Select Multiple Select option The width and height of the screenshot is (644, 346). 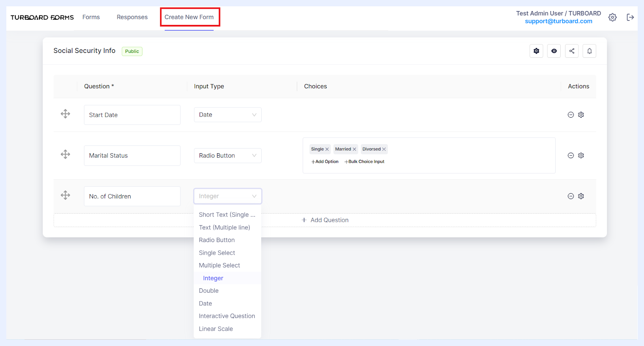click(x=227, y=265)
